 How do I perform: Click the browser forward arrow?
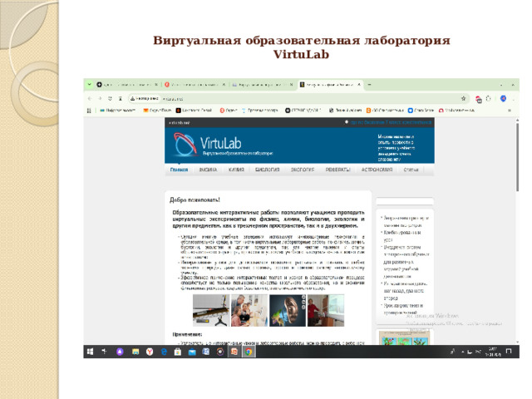(100, 98)
